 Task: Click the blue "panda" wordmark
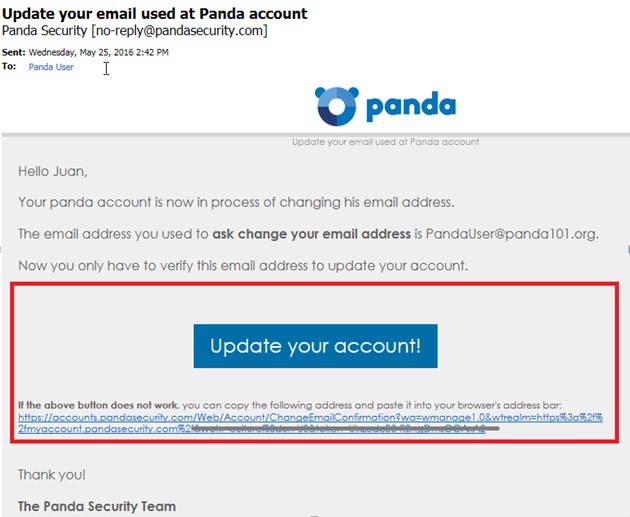click(x=411, y=106)
